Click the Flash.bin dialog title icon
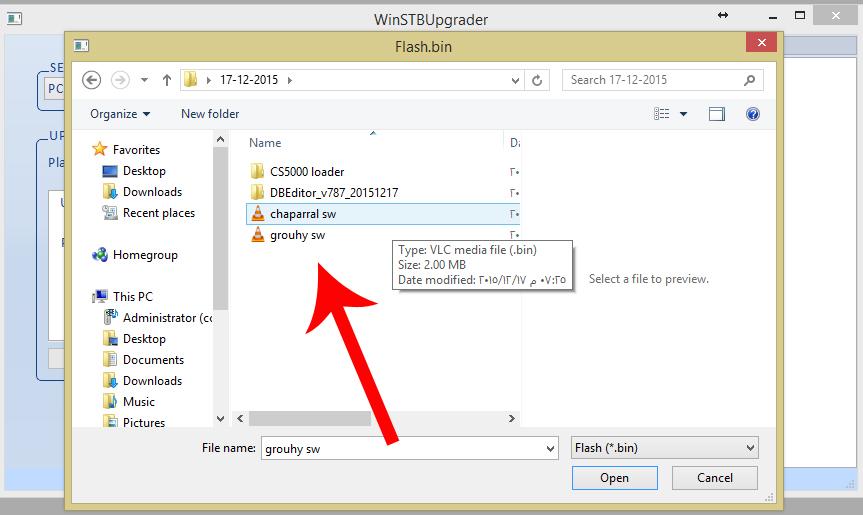Viewport: 863px width, 515px height. (81, 45)
